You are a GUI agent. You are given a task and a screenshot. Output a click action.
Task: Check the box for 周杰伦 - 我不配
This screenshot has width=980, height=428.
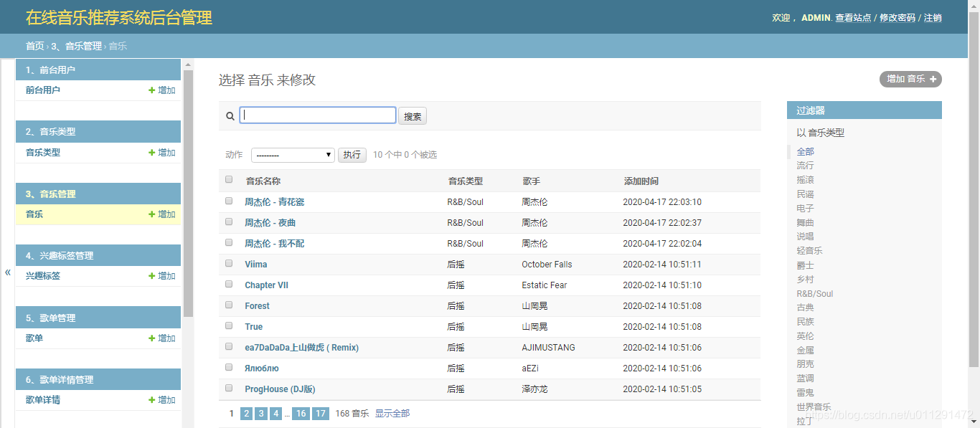point(229,242)
